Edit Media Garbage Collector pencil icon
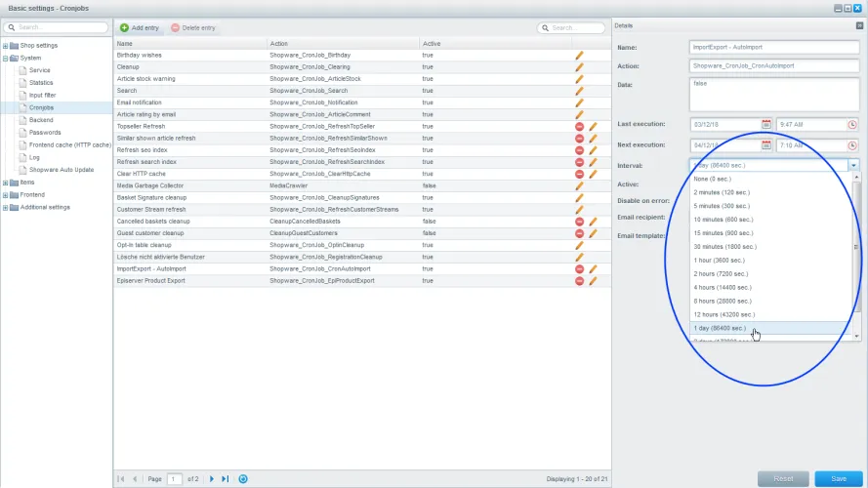Viewport: 868px width, 488px height. 579,185
